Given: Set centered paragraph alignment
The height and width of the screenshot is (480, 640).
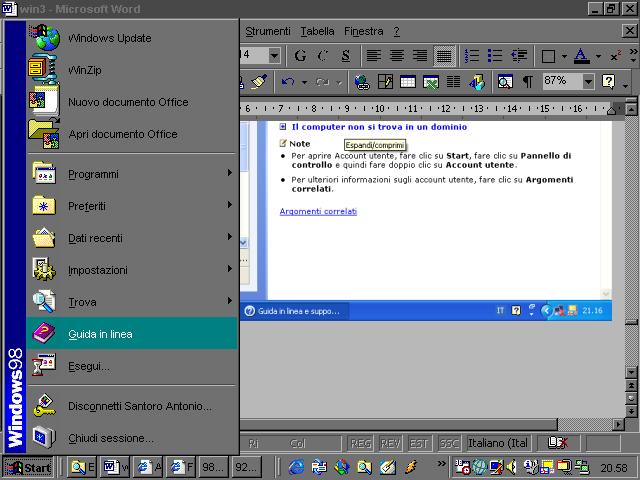Looking at the screenshot, I should pyautogui.click(x=397, y=56).
